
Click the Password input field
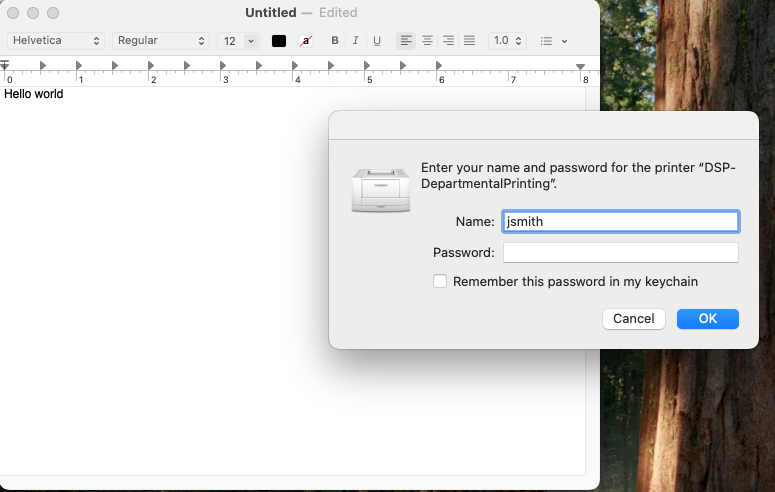point(620,253)
